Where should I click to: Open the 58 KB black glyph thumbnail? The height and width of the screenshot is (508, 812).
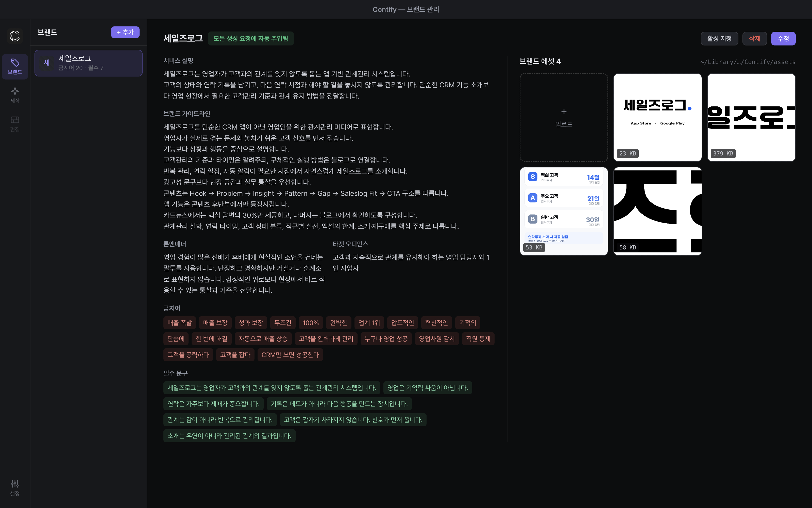[657, 211]
